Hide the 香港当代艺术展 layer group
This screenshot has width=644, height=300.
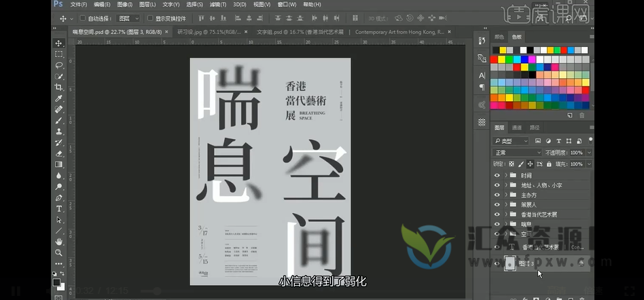[x=497, y=214]
